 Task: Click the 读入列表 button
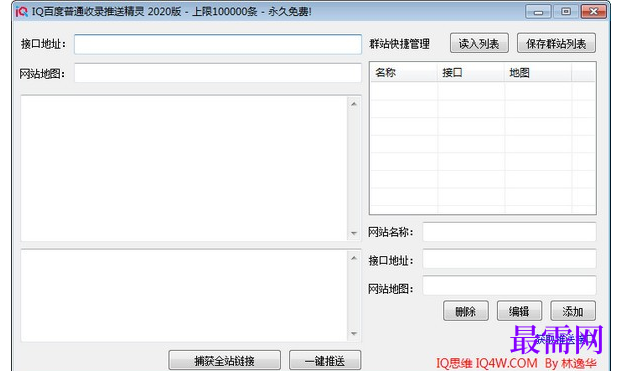pyautogui.click(x=479, y=43)
